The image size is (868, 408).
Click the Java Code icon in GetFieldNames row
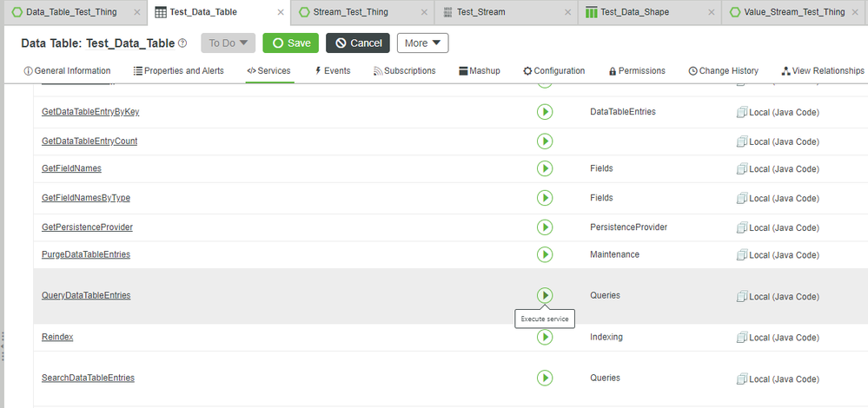(x=742, y=168)
